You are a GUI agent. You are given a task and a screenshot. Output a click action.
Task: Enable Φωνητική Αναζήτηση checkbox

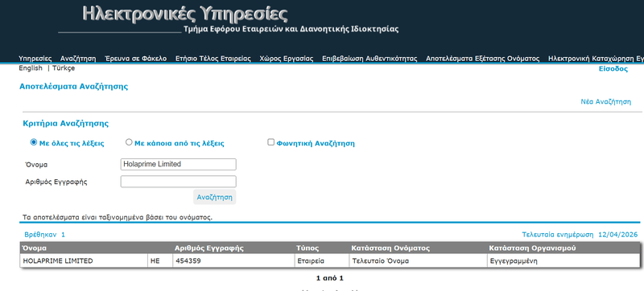click(270, 142)
